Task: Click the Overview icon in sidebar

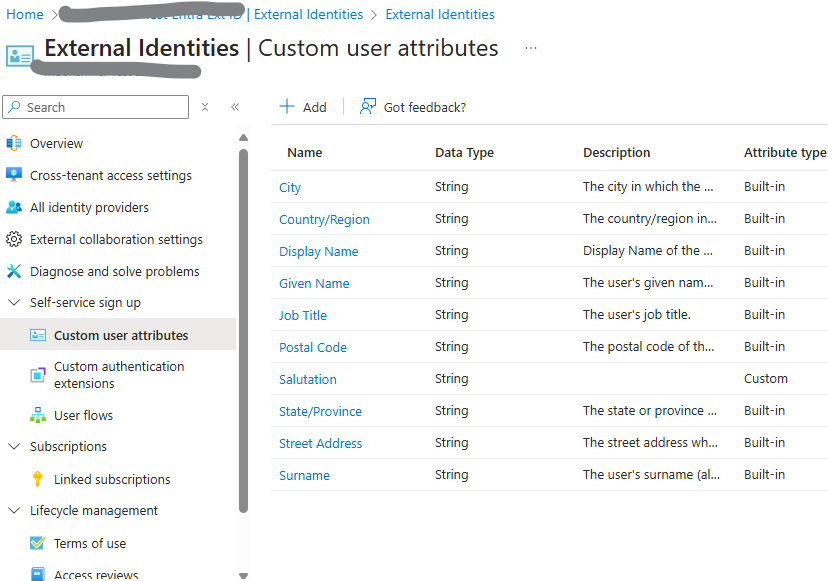Action: pos(14,143)
